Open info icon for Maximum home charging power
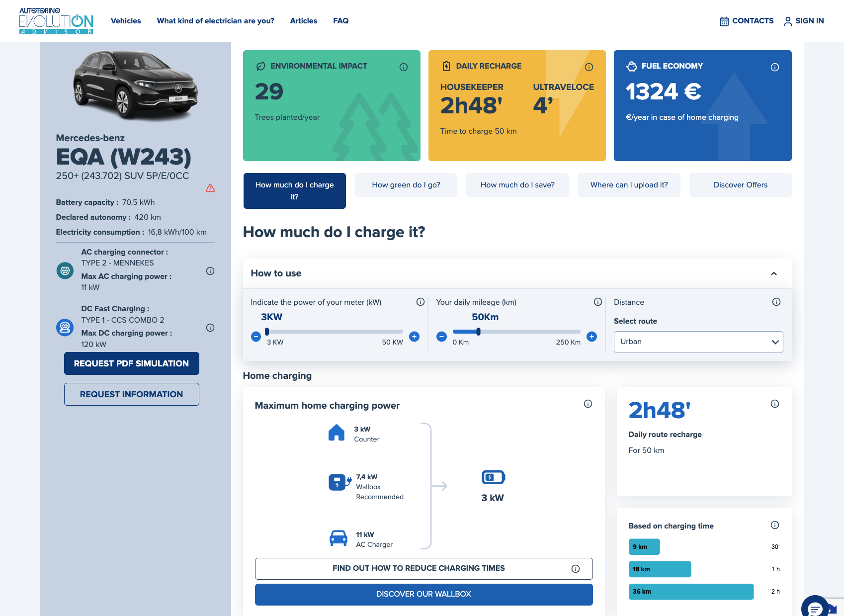Screen dimensions: 844x616 pos(588,404)
